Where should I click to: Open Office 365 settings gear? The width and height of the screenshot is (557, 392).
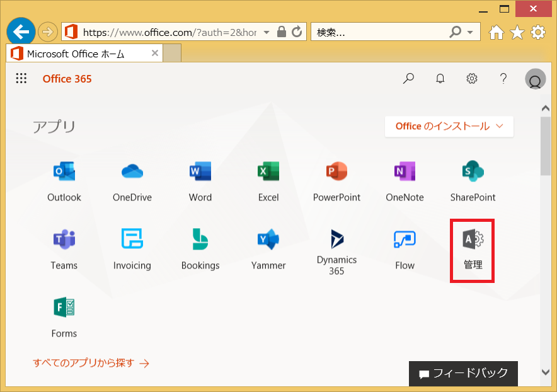tap(472, 78)
